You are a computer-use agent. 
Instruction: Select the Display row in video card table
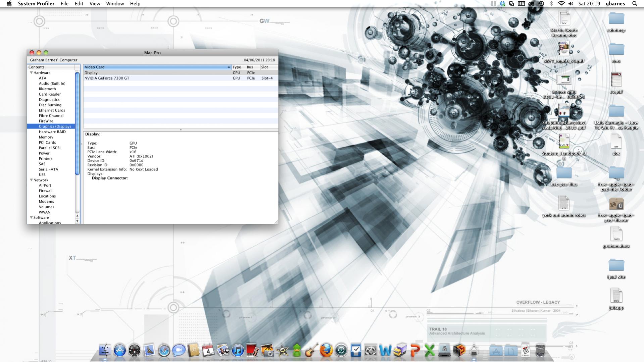click(x=181, y=73)
